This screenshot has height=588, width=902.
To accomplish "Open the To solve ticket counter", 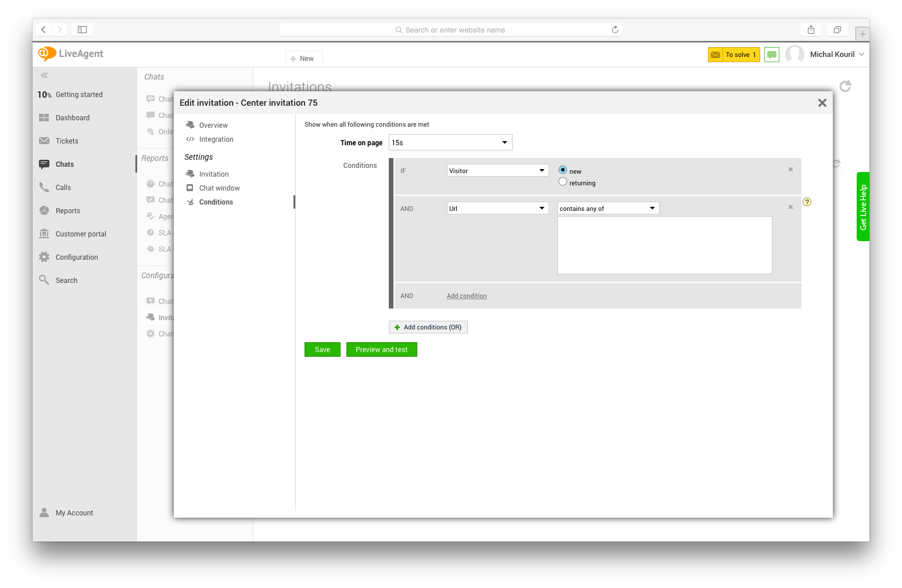I will (x=733, y=55).
